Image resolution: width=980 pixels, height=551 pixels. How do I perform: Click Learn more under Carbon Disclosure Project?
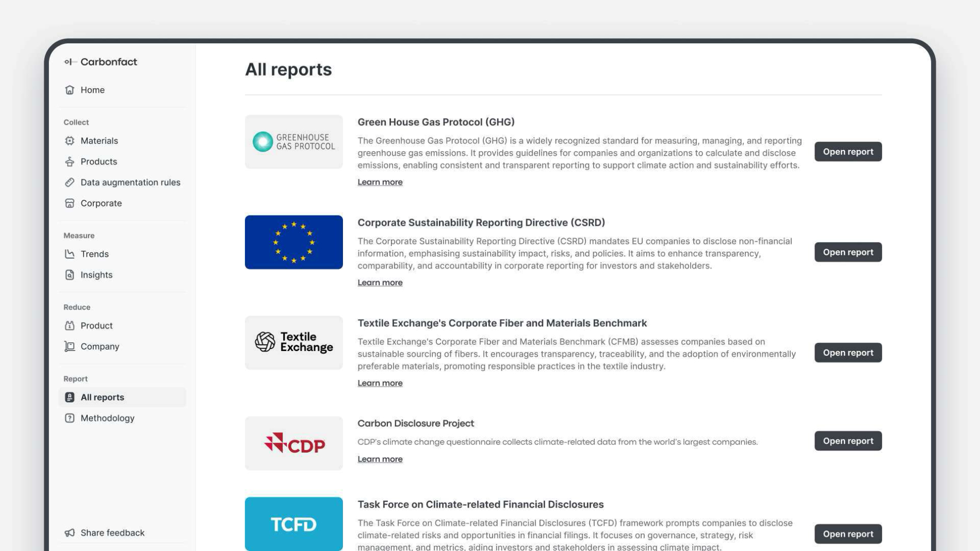pos(380,459)
